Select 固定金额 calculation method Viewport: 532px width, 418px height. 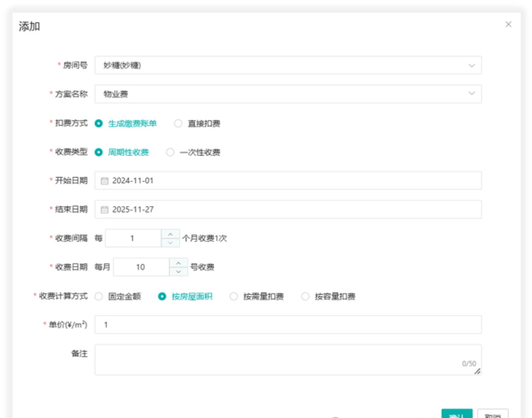pyautogui.click(x=99, y=297)
